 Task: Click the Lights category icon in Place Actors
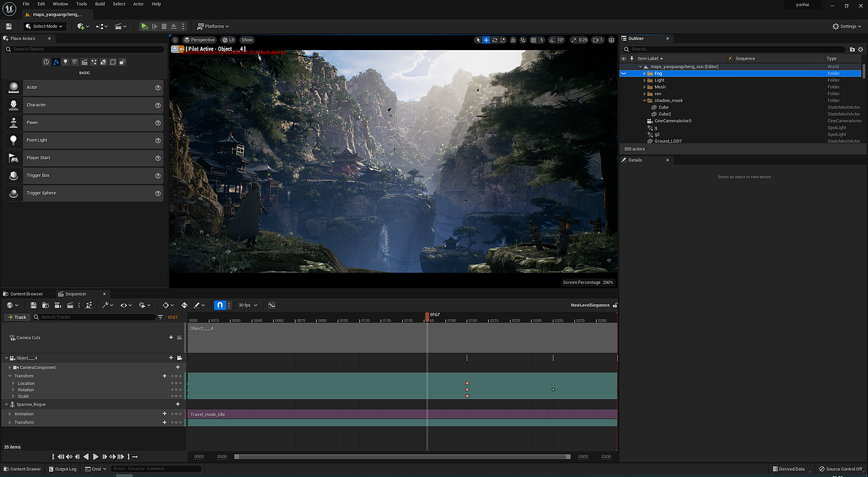[x=65, y=62]
